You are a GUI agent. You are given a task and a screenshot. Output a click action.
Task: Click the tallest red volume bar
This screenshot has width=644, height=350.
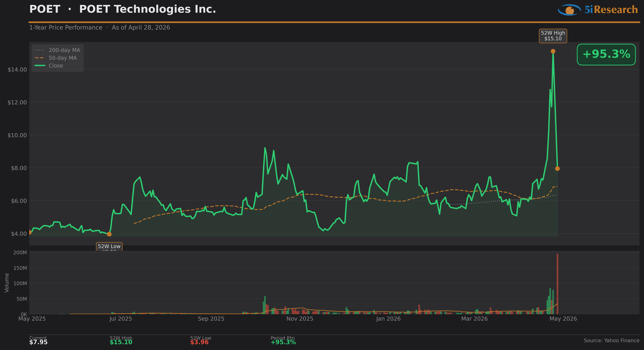pyautogui.click(x=557, y=284)
